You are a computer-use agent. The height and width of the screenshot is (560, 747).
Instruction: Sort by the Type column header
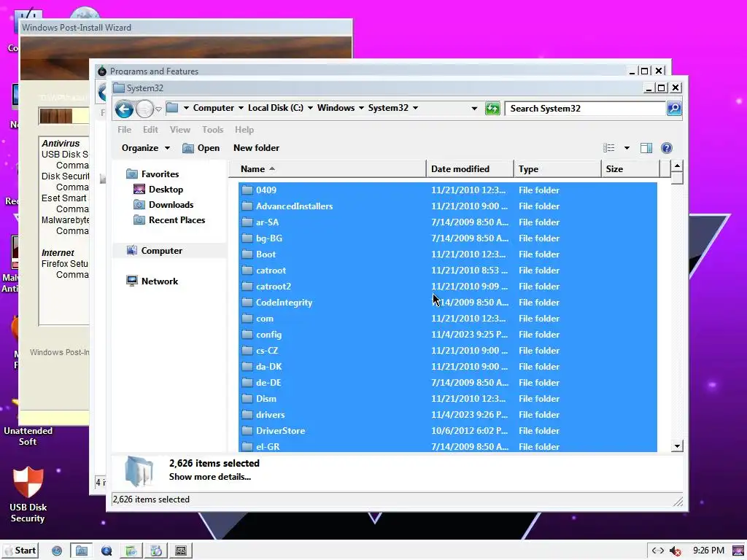pos(557,169)
